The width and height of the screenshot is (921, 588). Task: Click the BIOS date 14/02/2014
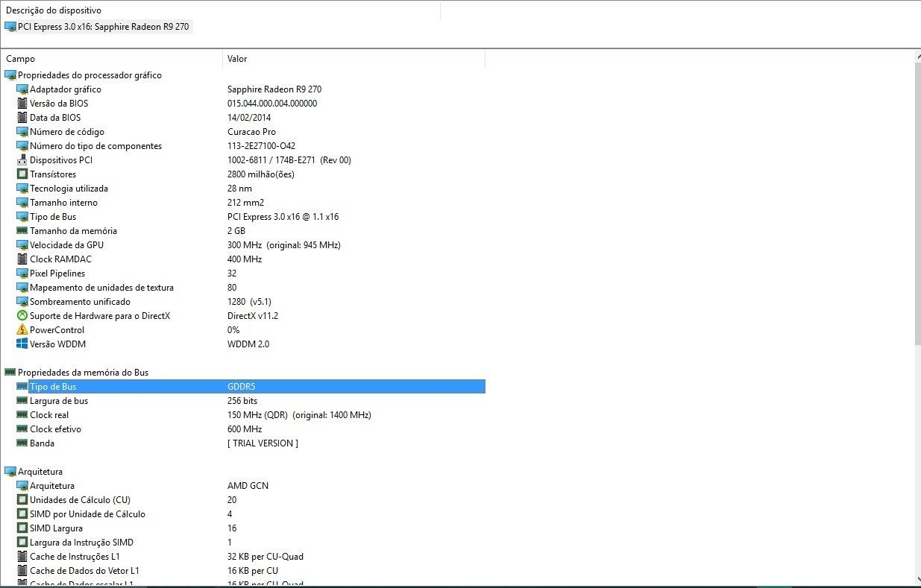pos(249,118)
